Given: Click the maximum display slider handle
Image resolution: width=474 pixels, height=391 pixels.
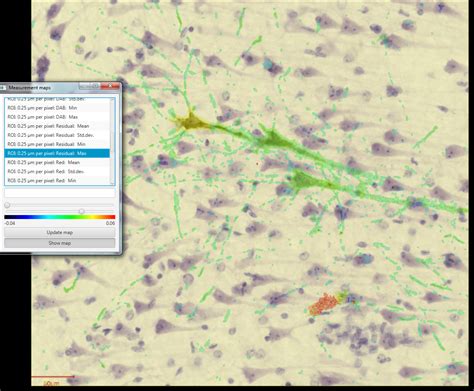Looking at the screenshot, I should pyautogui.click(x=81, y=211).
